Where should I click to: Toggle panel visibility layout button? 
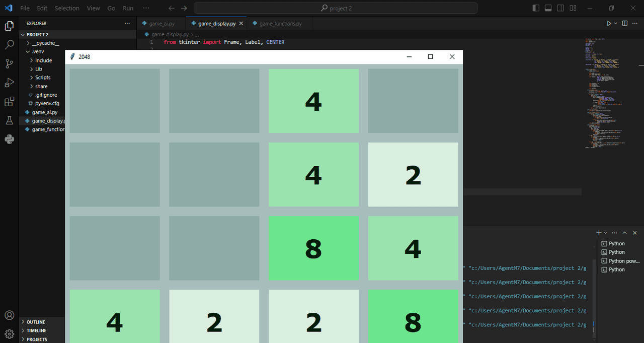click(x=548, y=8)
